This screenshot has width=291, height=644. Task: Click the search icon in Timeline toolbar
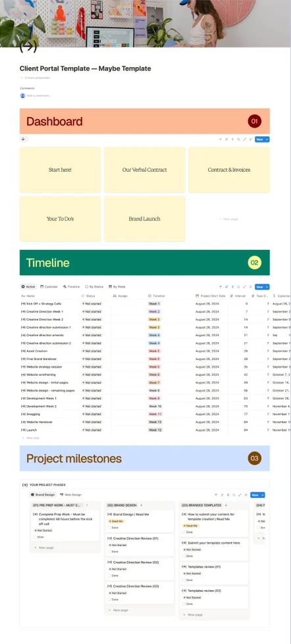coord(238,287)
